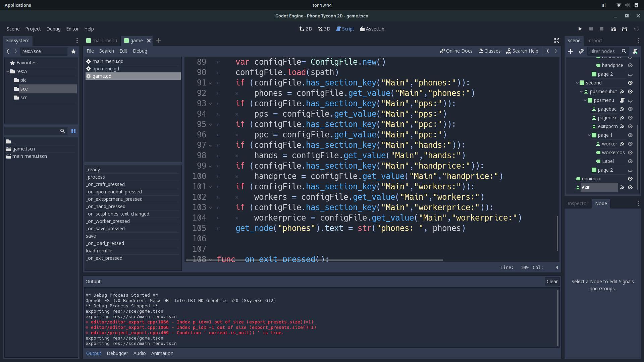
Task: Add res://sce to favorites star
Action: 73,51
